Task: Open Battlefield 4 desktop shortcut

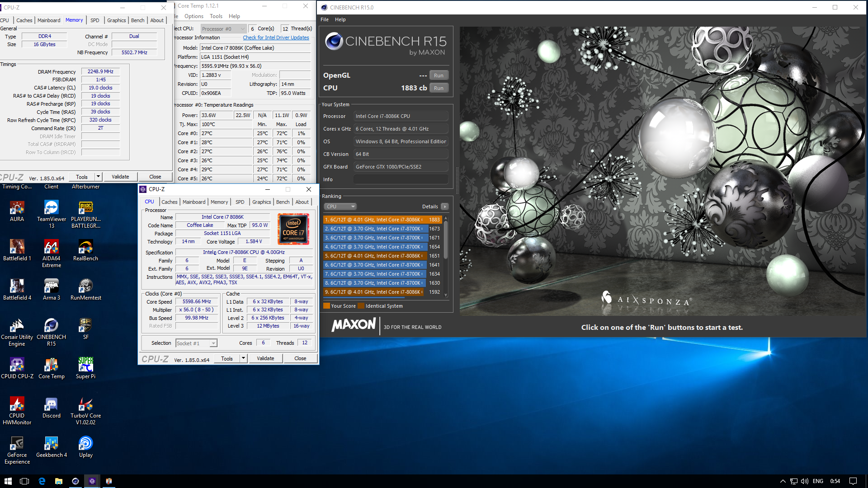Action: [x=17, y=290]
